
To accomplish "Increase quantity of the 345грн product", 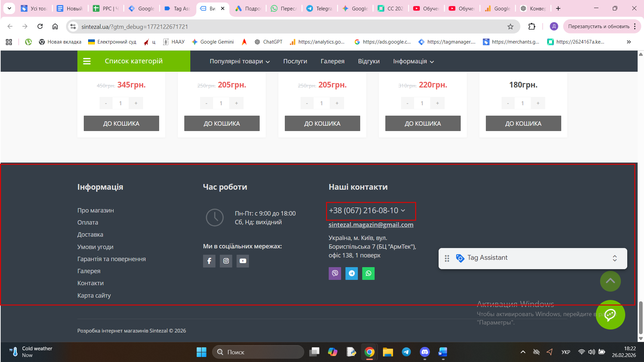I will pos(136,103).
